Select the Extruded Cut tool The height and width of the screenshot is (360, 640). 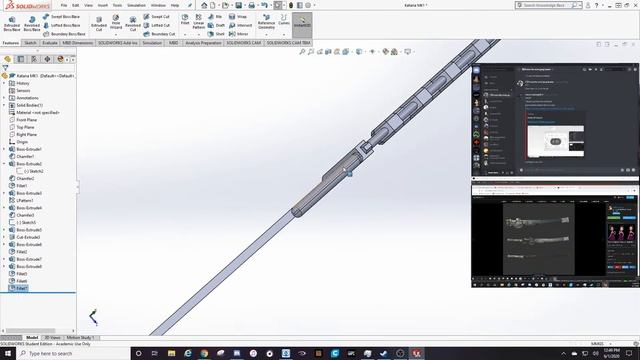pyautogui.click(x=99, y=24)
